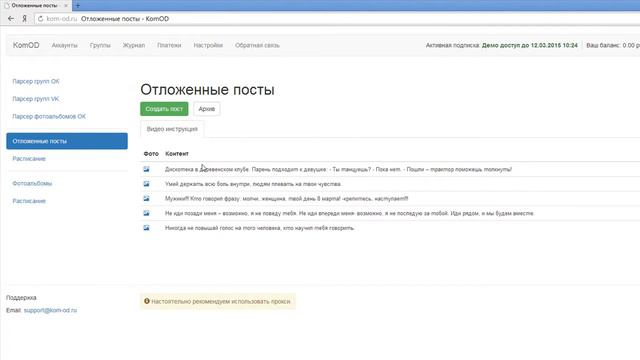Open photo icon for 'Мужики!!! Кто говорил' post
This screenshot has width=640, height=360.
(x=146, y=198)
